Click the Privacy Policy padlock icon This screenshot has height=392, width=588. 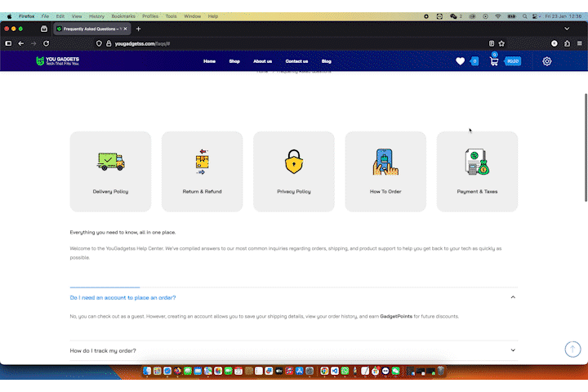tap(294, 162)
